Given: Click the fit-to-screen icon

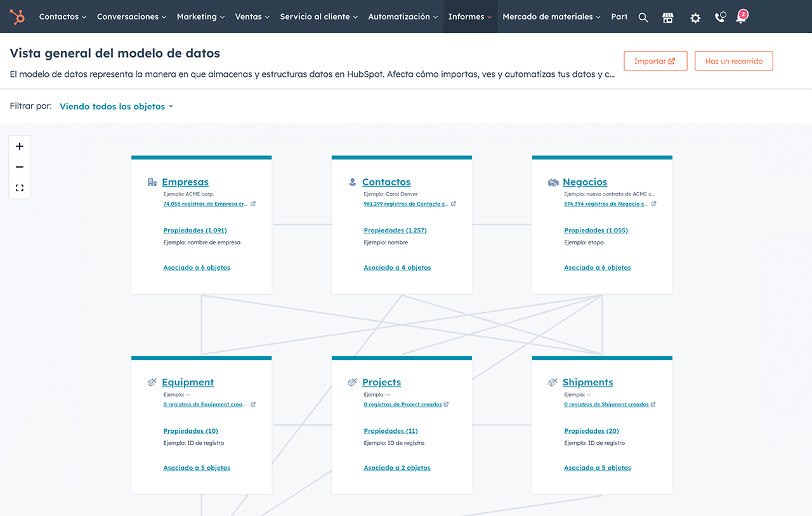Looking at the screenshot, I should [x=20, y=188].
